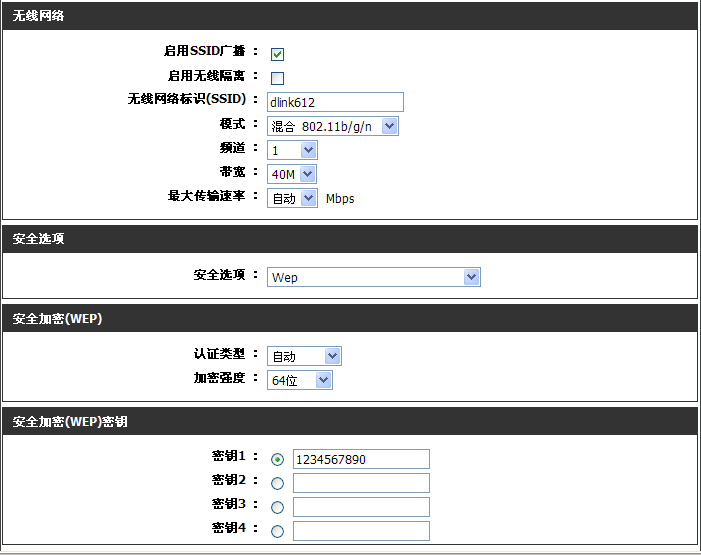This screenshot has width=701, height=555.
Task: Expand the 频道 channel dropdown
Action: [x=292, y=150]
